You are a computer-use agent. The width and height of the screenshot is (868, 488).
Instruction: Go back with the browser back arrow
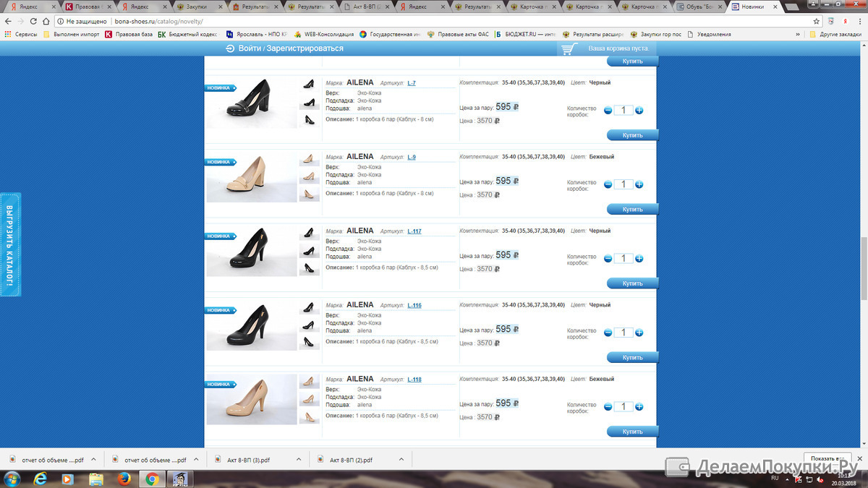coord(8,22)
